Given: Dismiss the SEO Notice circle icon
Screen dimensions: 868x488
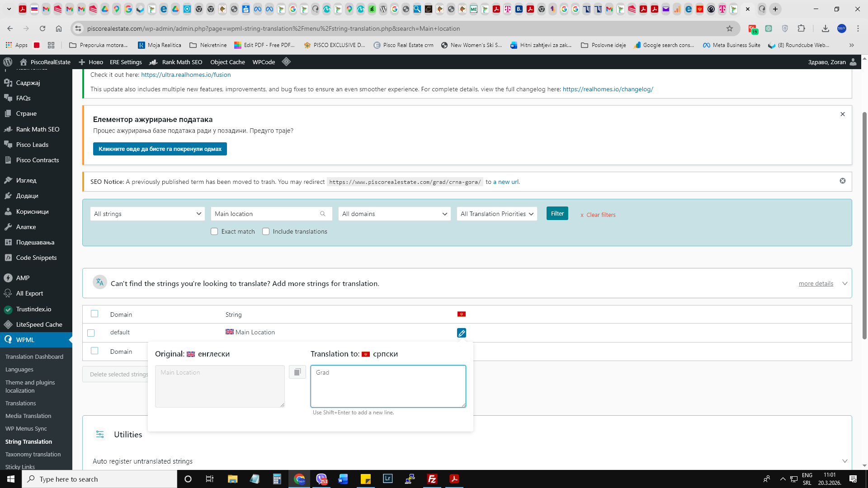Looking at the screenshot, I should (843, 181).
